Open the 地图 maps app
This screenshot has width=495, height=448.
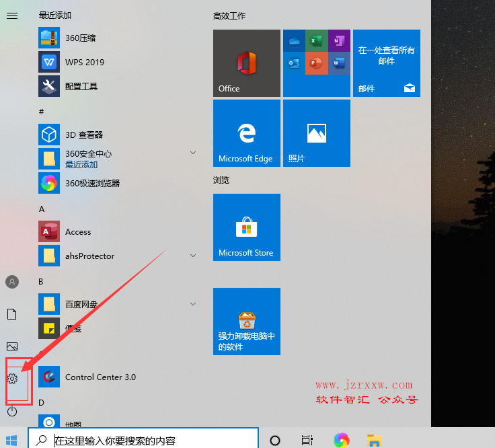tap(118, 421)
